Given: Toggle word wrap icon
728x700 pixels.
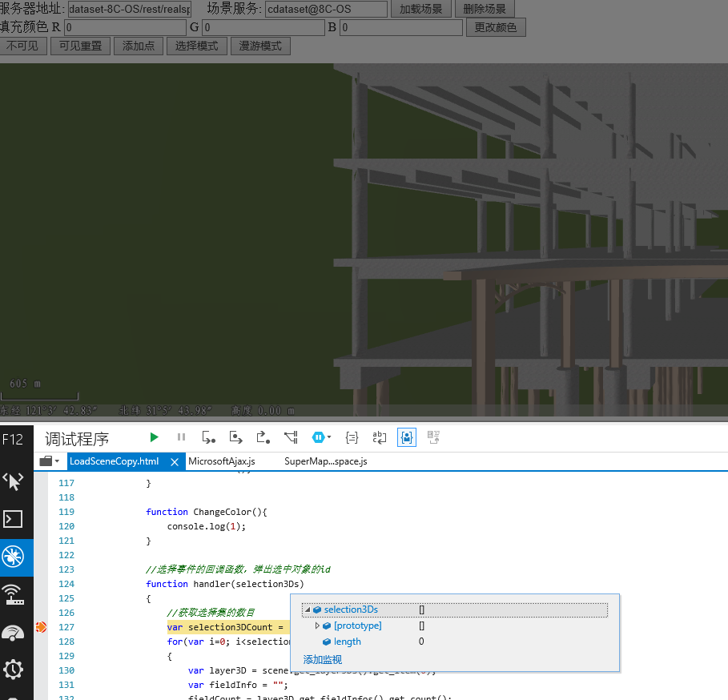Looking at the screenshot, I should tap(380, 437).
